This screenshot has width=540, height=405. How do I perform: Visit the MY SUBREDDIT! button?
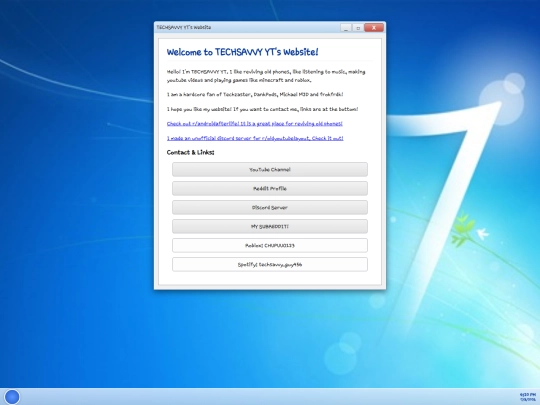[270, 226]
